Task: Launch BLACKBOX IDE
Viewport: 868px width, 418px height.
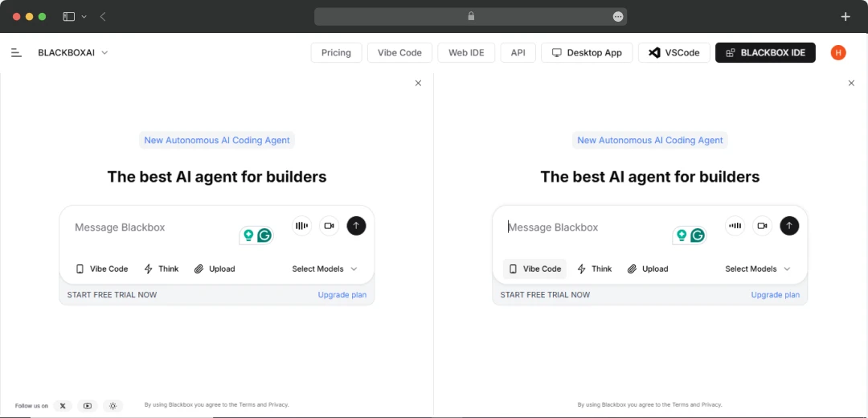Action: coord(765,52)
